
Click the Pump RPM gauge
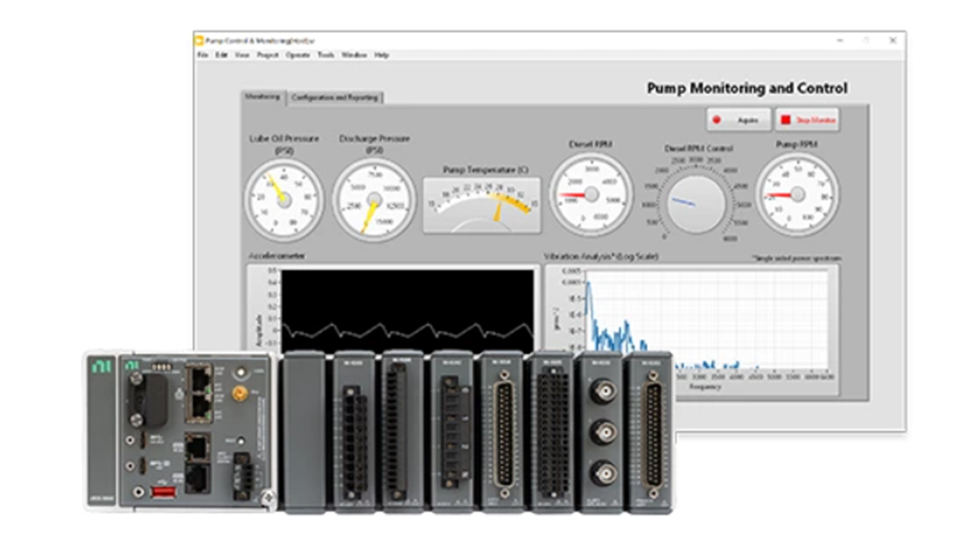pyautogui.click(x=797, y=195)
